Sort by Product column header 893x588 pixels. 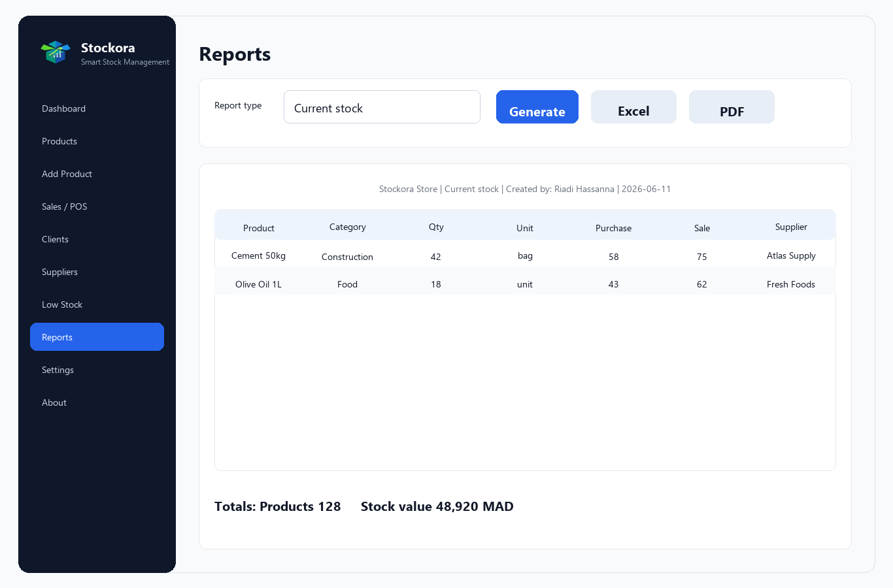[x=259, y=228]
